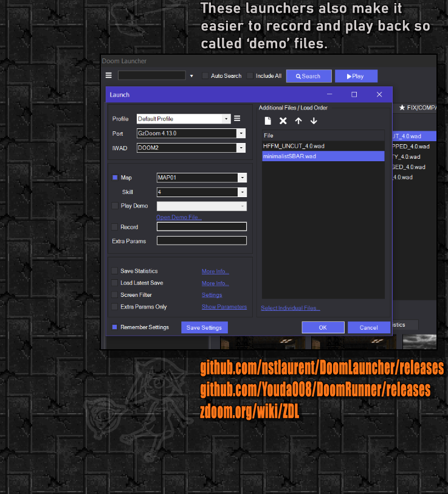This screenshot has height=494, width=448.
Task: Open the Profile dropdown
Action: pyautogui.click(x=226, y=119)
